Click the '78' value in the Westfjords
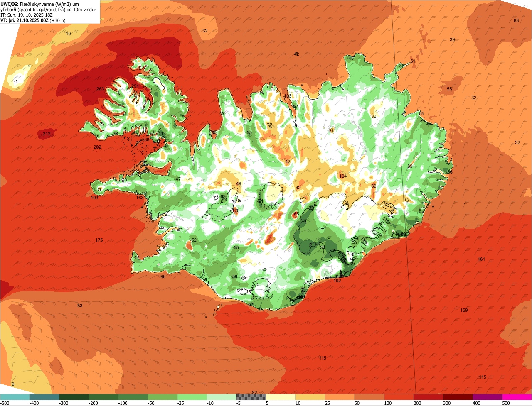Viewport: 532px width, 406px height. pyautogui.click(x=116, y=133)
